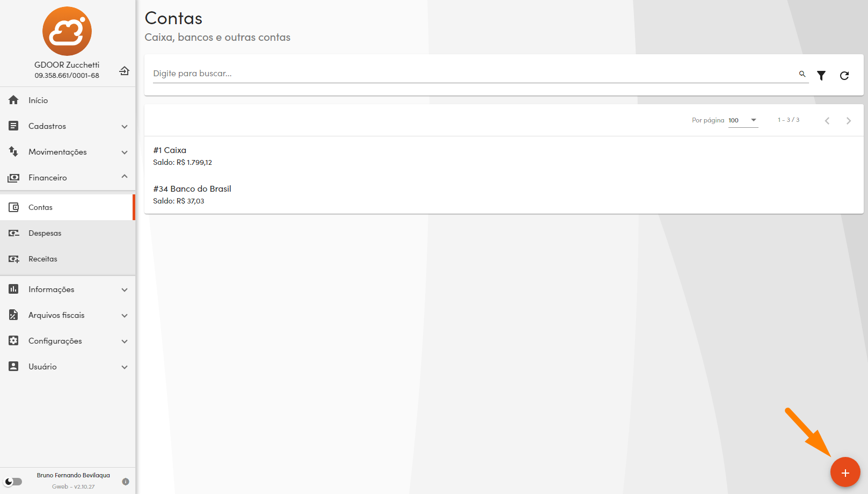The width and height of the screenshot is (868, 494).
Task: Click Saldo R$ 37,03 text
Action: [179, 201]
